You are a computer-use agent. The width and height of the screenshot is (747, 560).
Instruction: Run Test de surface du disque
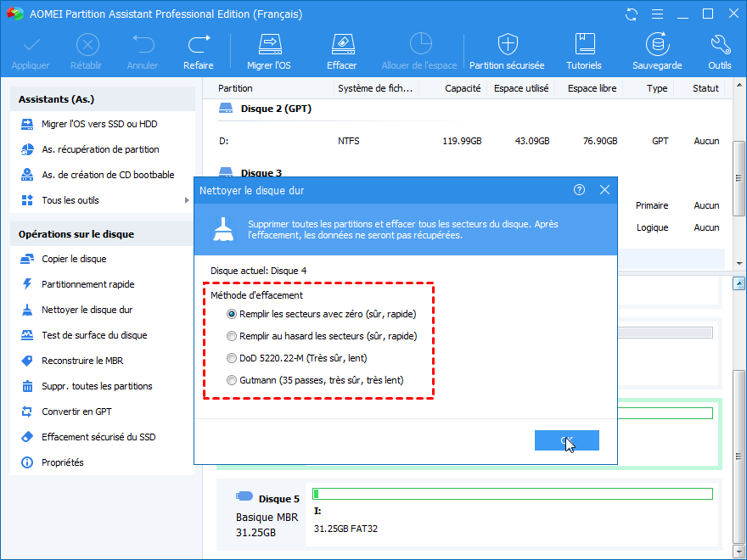(94, 335)
